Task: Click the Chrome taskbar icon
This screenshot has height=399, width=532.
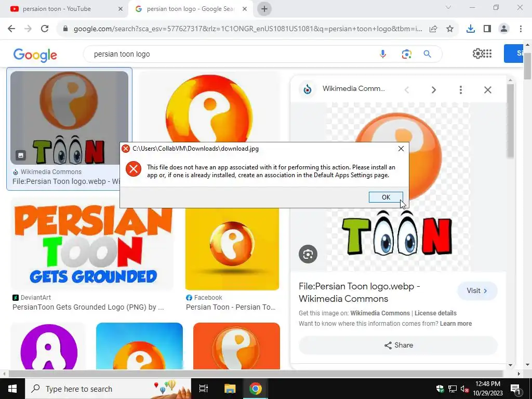Action: (256, 389)
